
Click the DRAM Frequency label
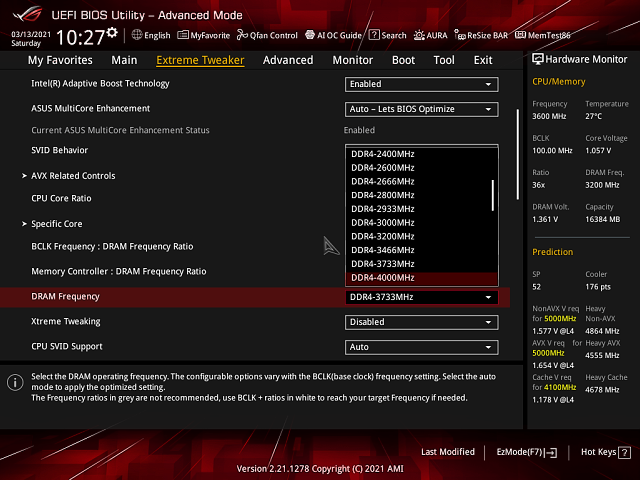tap(65, 297)
